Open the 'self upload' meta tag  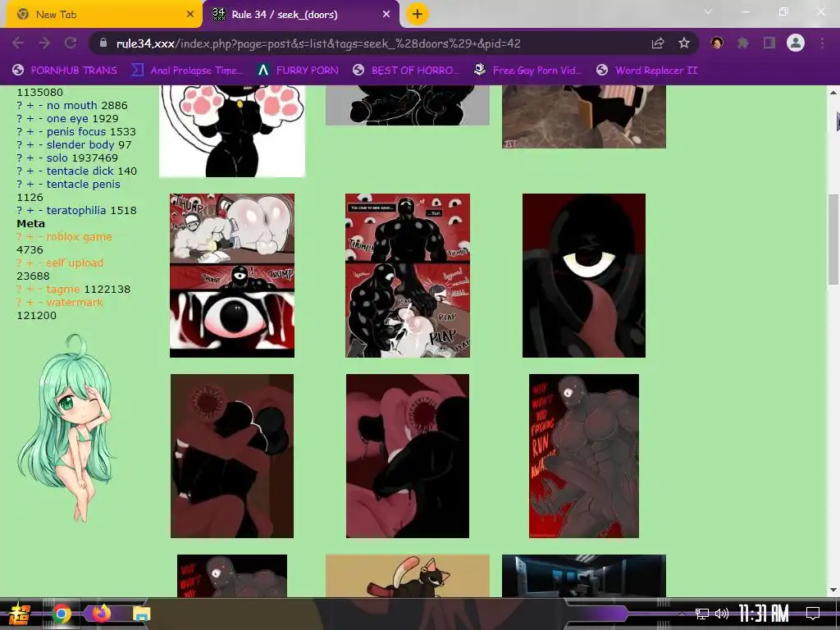pos(75,262)
